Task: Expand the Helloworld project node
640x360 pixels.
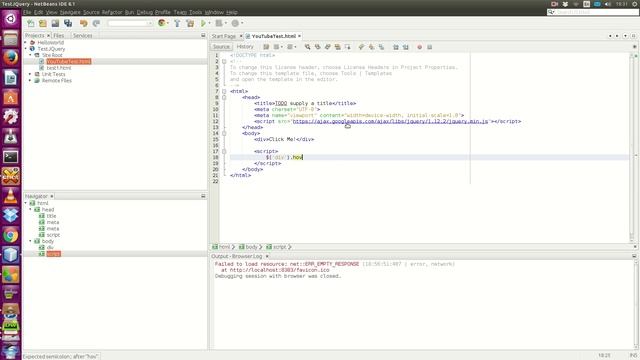Action: [x=25, y=42]
